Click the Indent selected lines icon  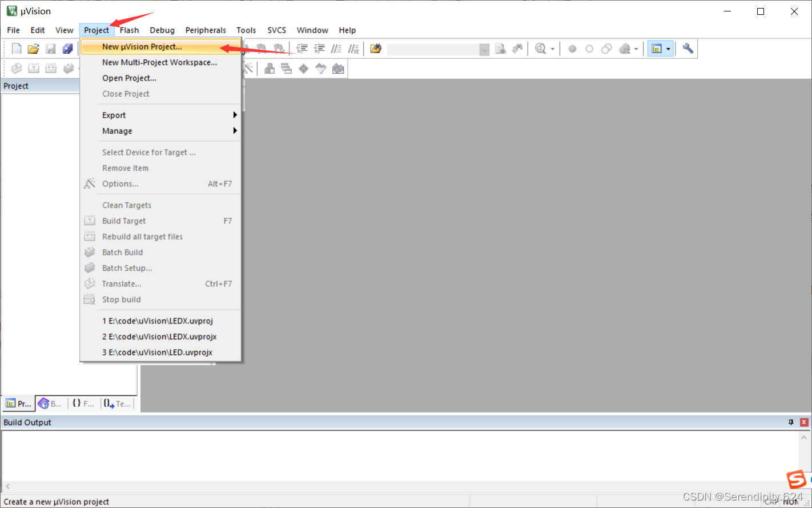coord(302,49)
